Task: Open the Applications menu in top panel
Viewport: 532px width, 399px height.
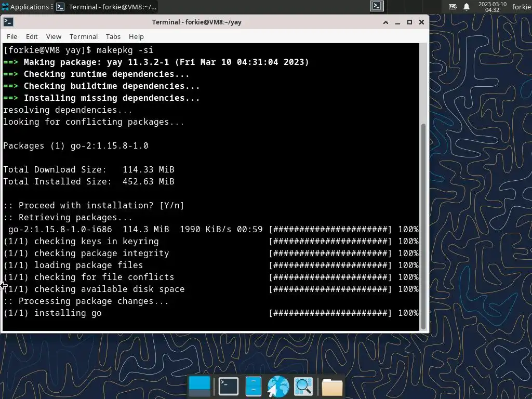Action: point(25,7)
